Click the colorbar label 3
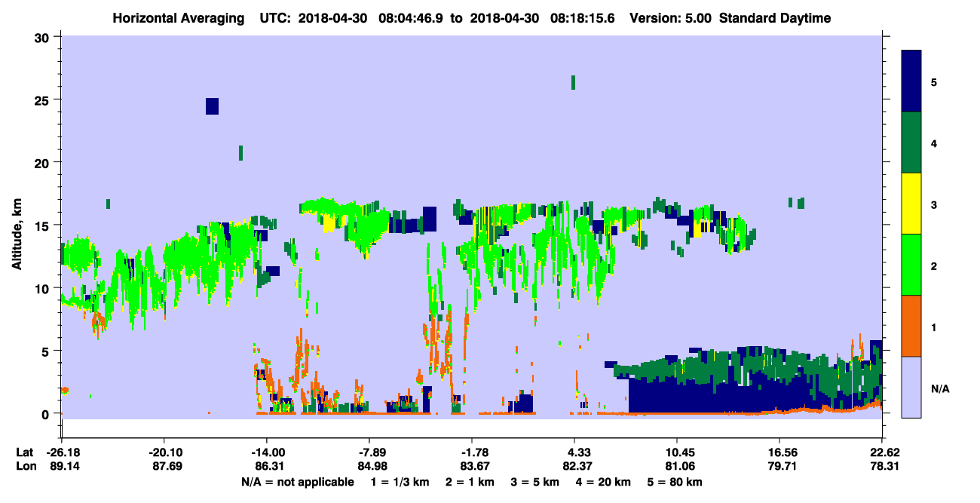980x503 pixels. (934, 204)
